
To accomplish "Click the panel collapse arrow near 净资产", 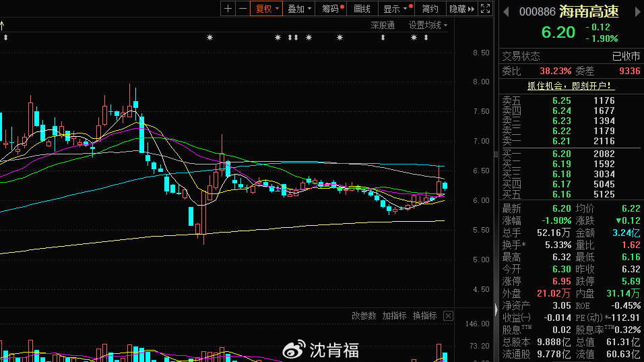I will pyautogui.click(x=496, y=309).
